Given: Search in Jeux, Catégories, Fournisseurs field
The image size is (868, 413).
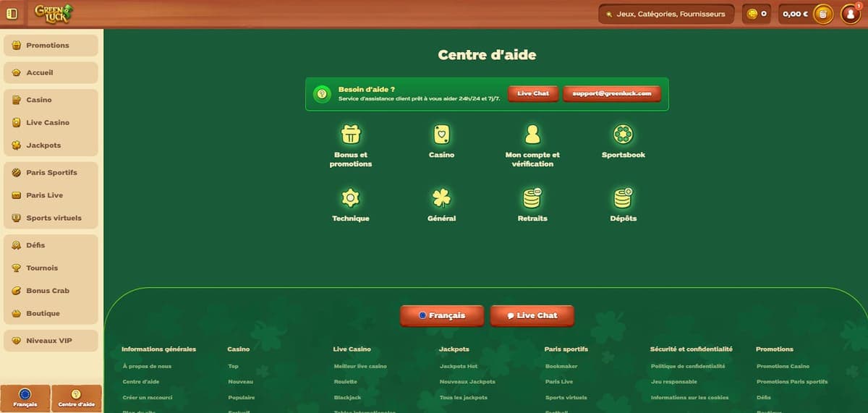Looking at the screenshot, I should (x=666, y=14).
